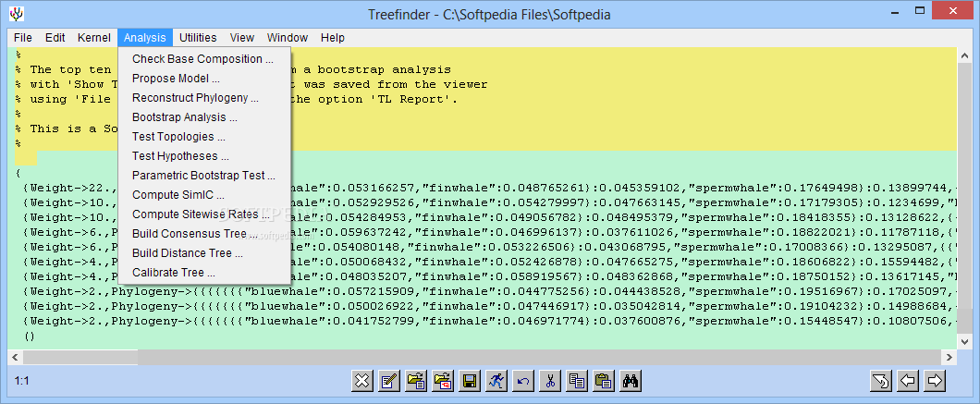The height and width of the screenshot is (404, 980).
Task: Click the floppy disk save icon
Action: [470, 380]
